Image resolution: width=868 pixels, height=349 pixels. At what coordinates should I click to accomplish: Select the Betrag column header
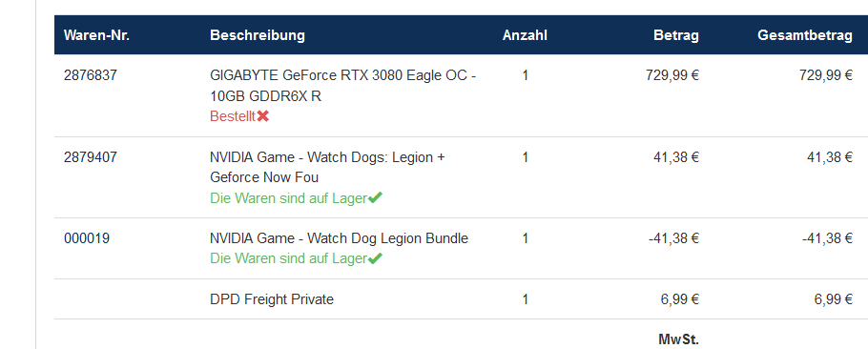click(x=676, y=35)
